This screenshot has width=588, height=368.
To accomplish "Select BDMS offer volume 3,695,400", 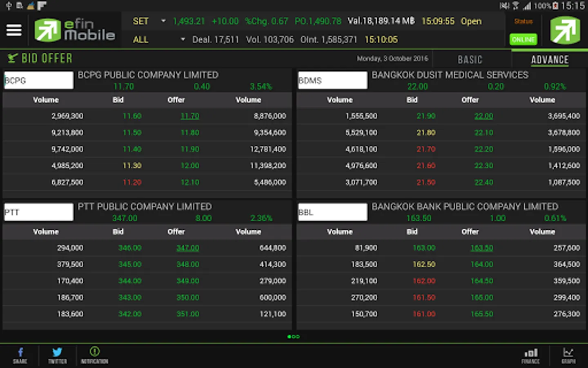I will click(563, 116).
